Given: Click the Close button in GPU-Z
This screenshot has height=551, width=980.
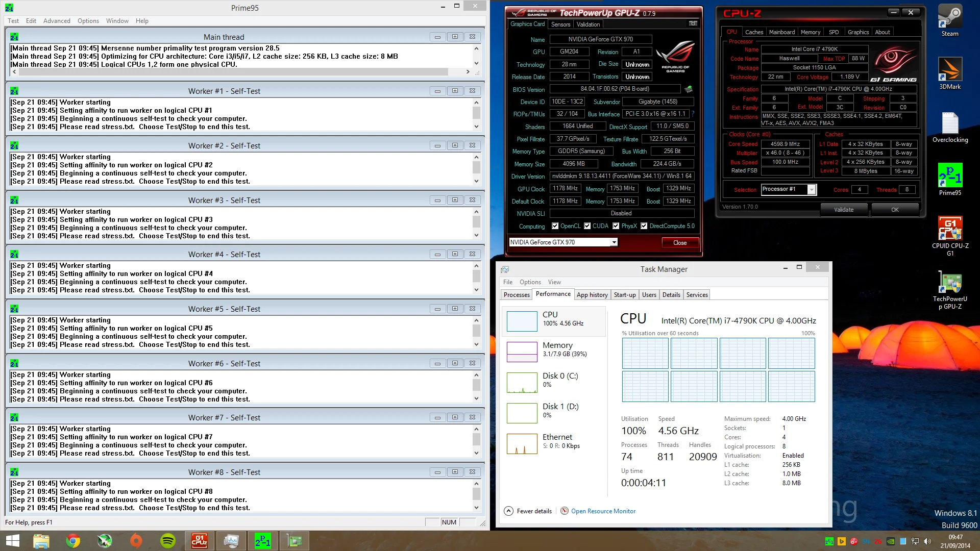Looking at the screenshot, I should (x=680, y=243).
